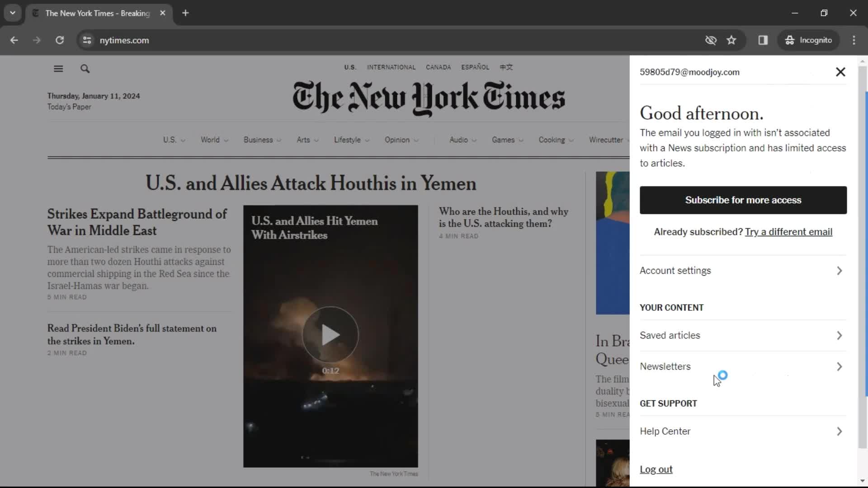The height and width of the screenshot is (488, 868).
Task: Close the account panel with X
Action: pyautogui.click(x=840, y=72)
